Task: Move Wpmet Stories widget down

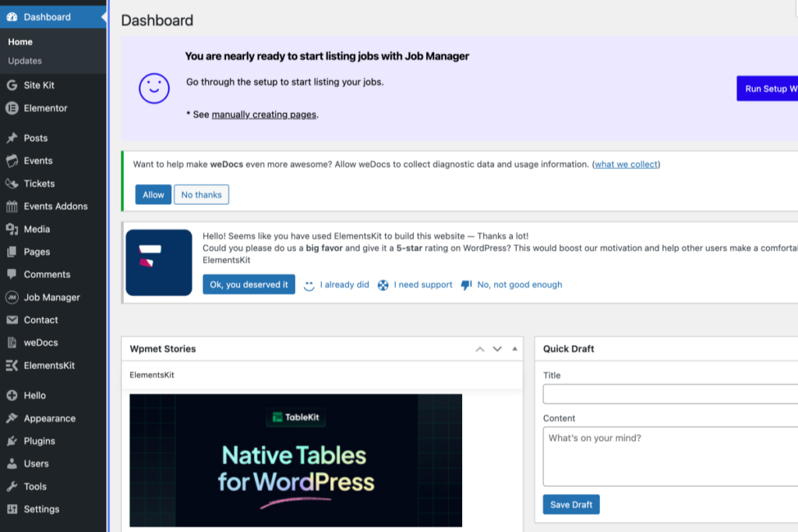Action: click(497, 349)
